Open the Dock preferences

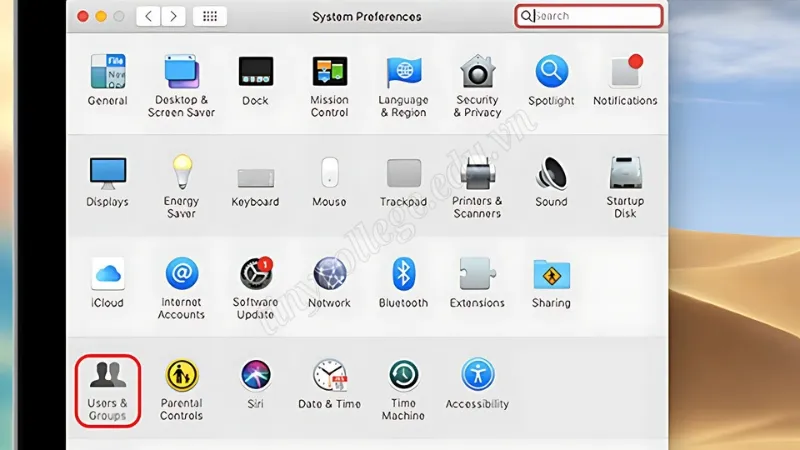tap(255, 80)
